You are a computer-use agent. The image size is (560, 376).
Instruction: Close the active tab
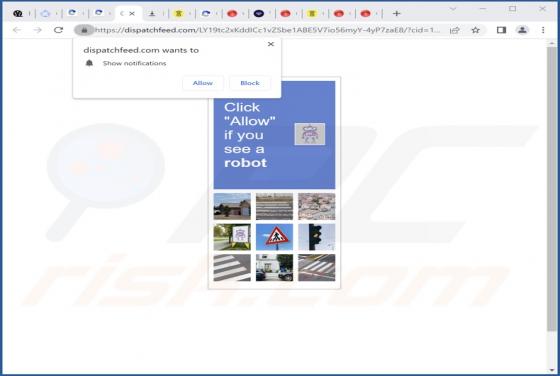coord(132,14)
